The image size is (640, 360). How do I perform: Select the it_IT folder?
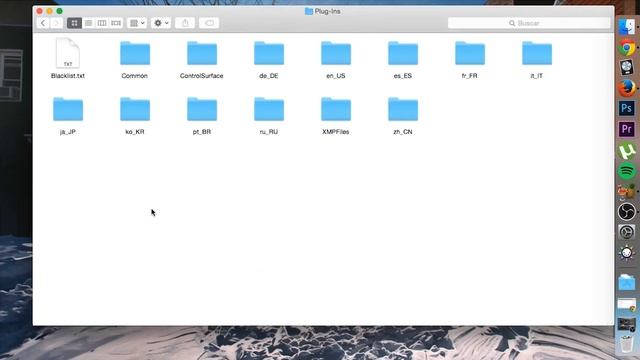(537, 53)
